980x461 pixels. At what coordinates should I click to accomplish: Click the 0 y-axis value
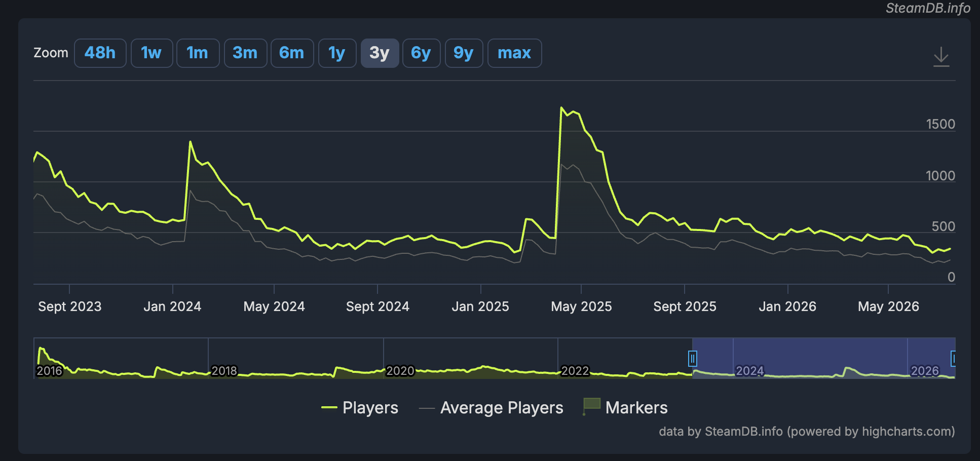tap(951, 277)
